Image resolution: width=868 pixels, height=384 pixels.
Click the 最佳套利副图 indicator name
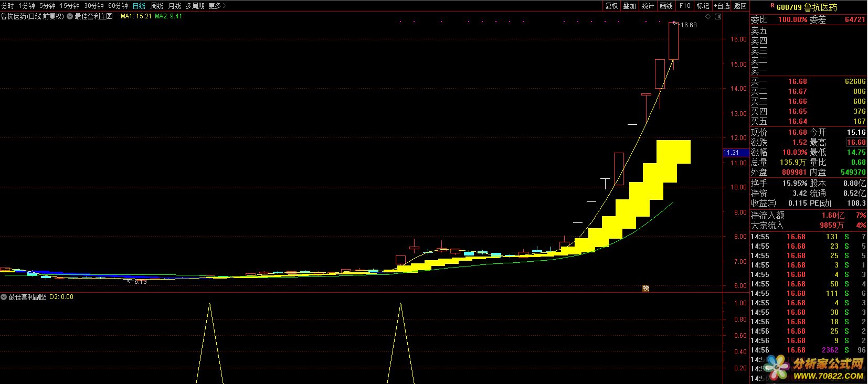tap(27, 297)
